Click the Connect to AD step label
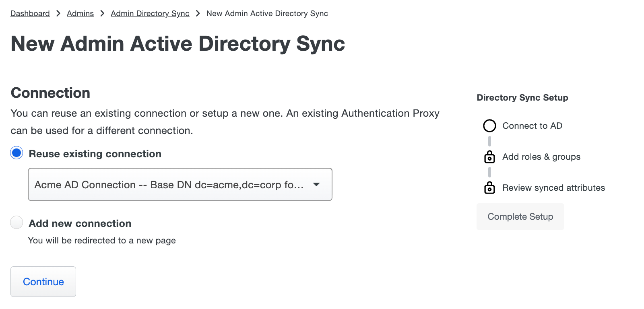The width and height of the screenshot is (644, 309). [x=532, y=126]
